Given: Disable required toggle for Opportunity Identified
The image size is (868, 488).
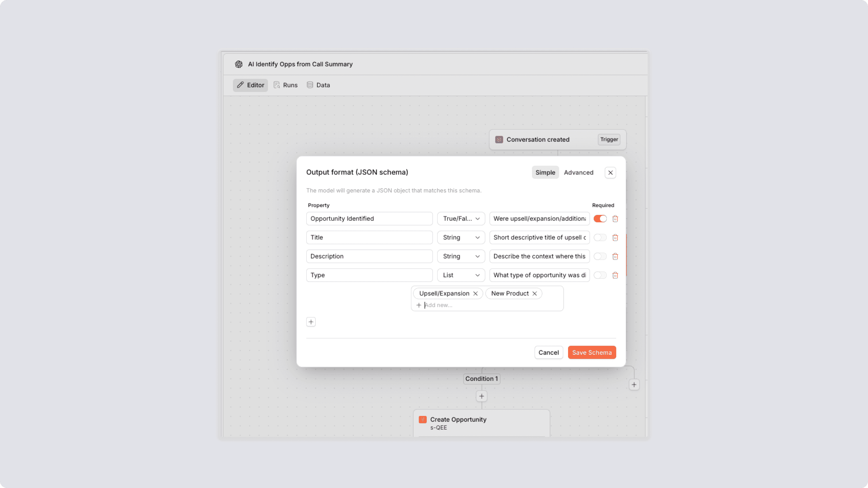Looking at the screenshot, I should (600, 219).
